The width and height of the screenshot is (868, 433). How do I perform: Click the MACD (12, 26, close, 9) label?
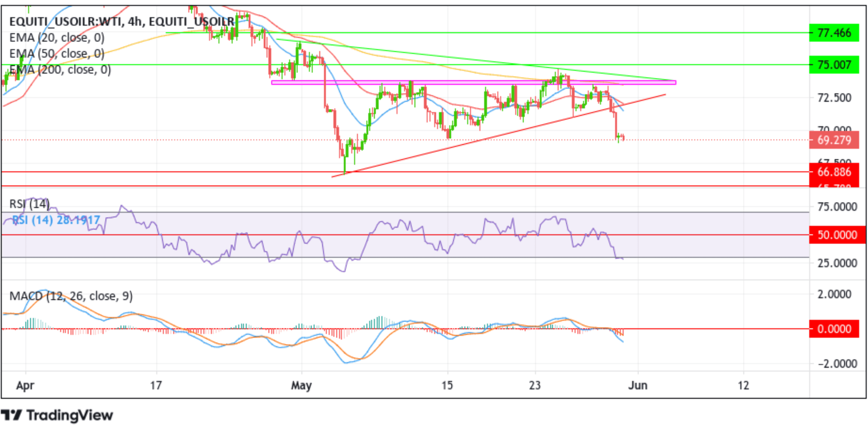coord(71,296)
